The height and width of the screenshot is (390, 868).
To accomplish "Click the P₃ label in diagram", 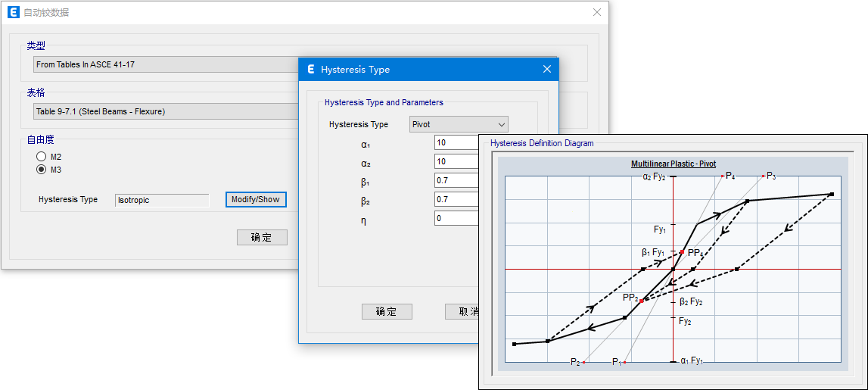I will click(771, 176).
